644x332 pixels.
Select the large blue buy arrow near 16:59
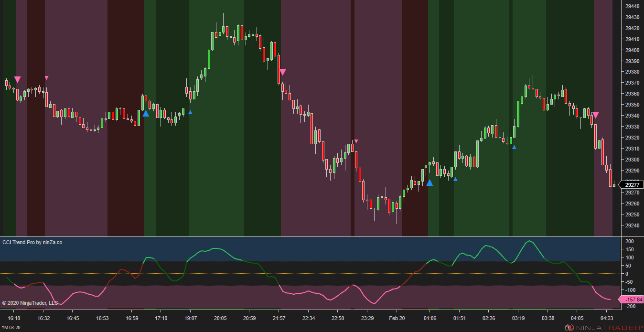click(146, 113)
